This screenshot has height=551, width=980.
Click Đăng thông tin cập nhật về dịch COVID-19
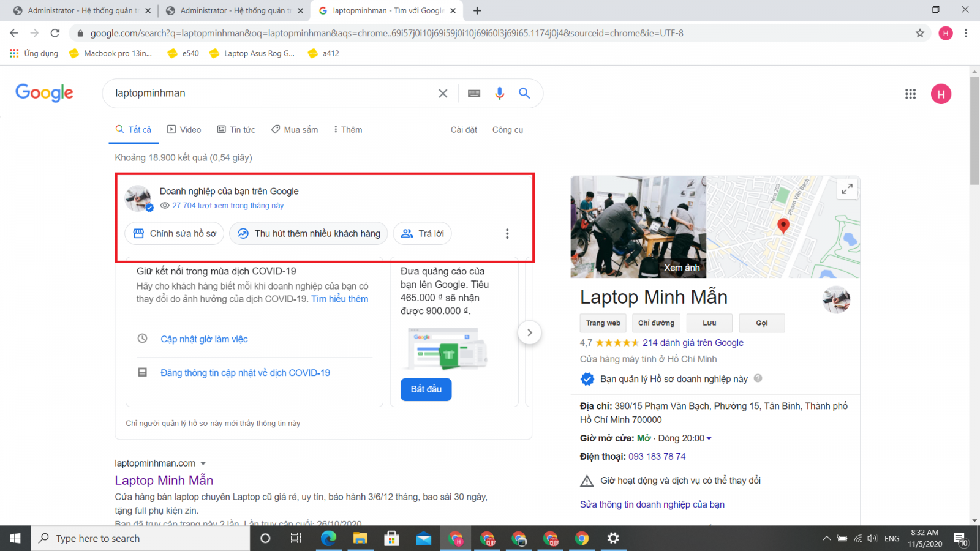(245, 373)
